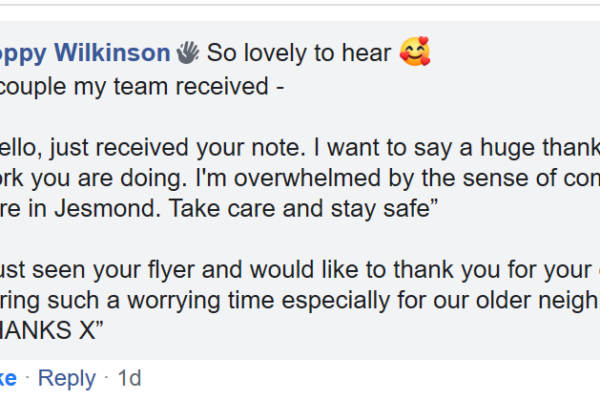Click the waving hand emoji
This screenshot has width=600, height=400.
pos(188,53)
